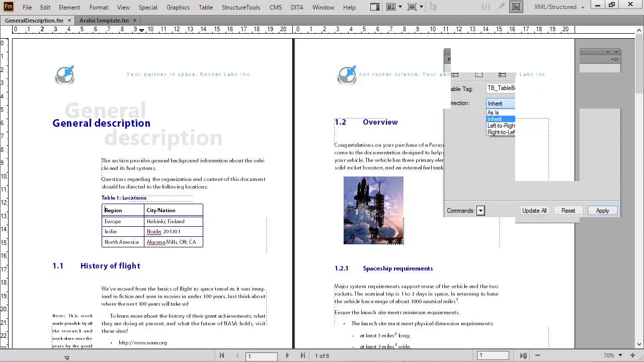The width and height of the screenshot is (644, 362).
Task: Click the Rocket Labs logo on right page
Action: click(x=347, y=74)
